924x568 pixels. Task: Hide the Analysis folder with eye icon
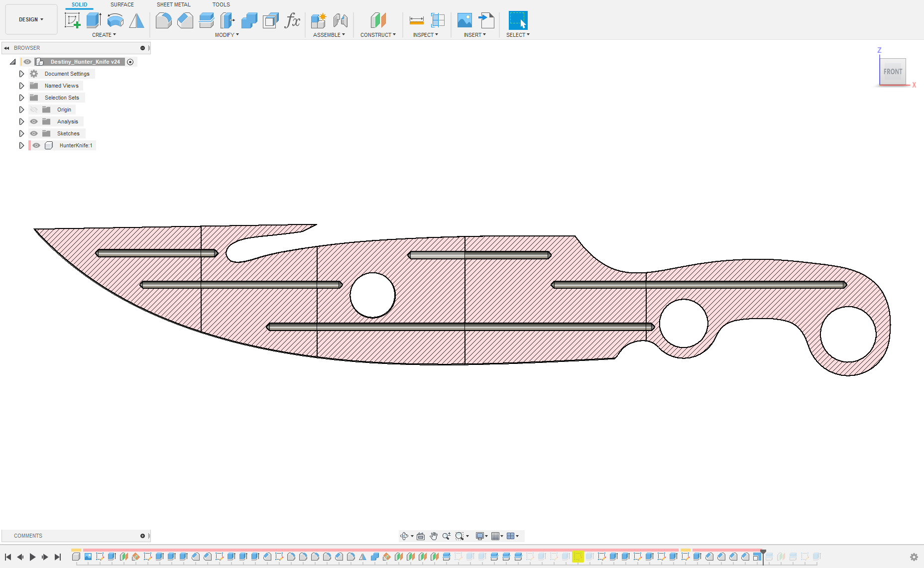[x=34, y=121]
